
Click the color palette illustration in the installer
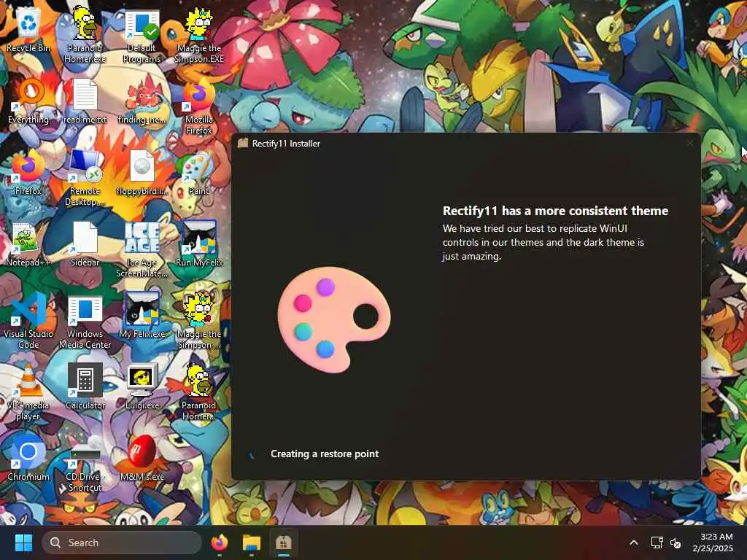click(334, 319)
